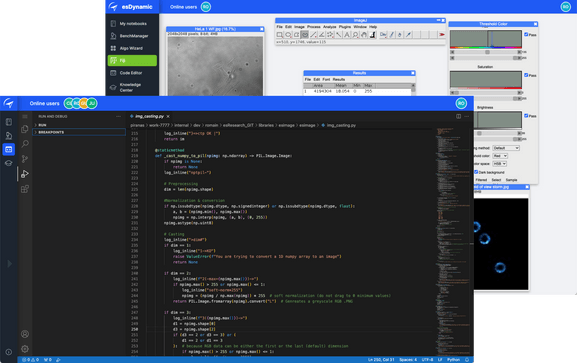
Task: Click the highlighted Code Editor icon in front sidebar
Action: [9, 149]
